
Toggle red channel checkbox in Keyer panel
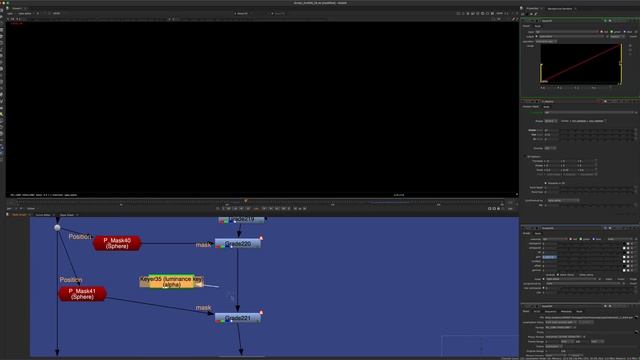pyautogui.click(x=602, y=32)
